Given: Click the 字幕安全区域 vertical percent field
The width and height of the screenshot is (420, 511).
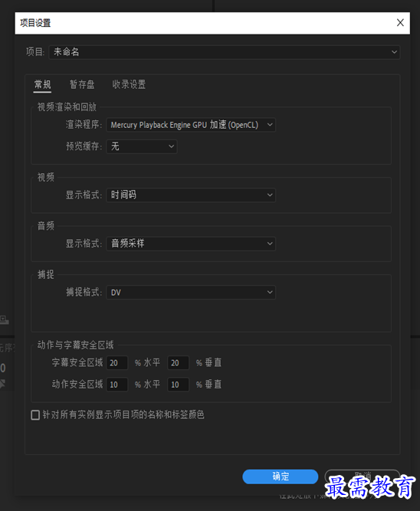Looking at the screenshot, I should (x=178, y=362).
